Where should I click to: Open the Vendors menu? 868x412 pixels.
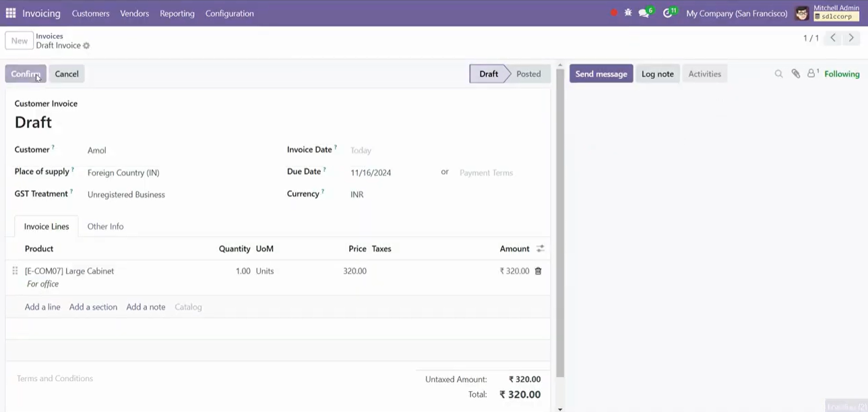[135, 13]
